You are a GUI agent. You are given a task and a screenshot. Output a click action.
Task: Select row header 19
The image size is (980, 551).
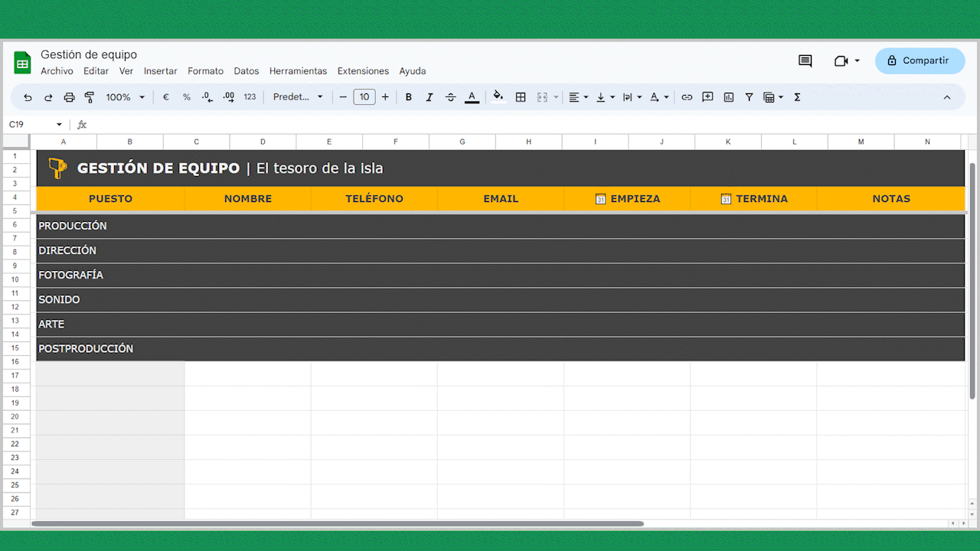click(15, 403)
